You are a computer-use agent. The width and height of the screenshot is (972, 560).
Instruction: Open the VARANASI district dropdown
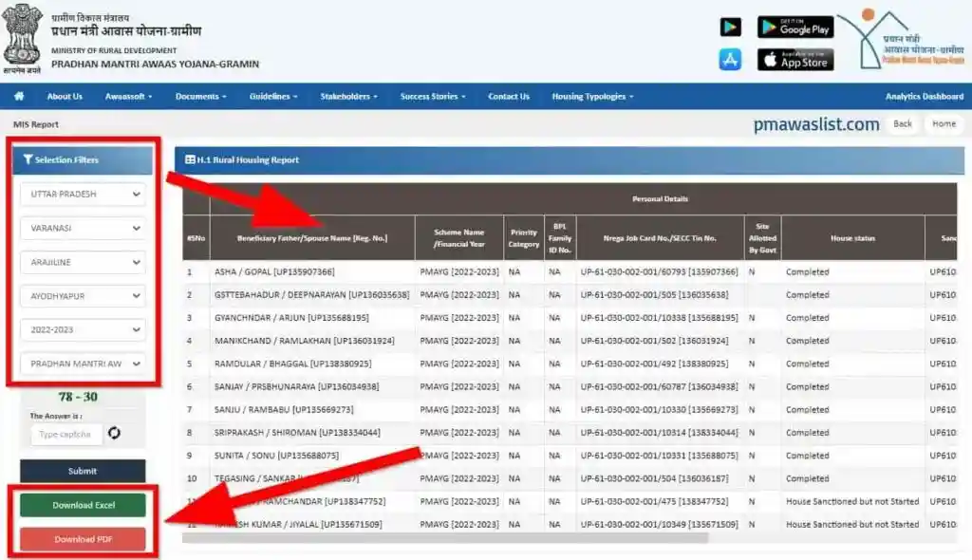click(x=83, y=229)
